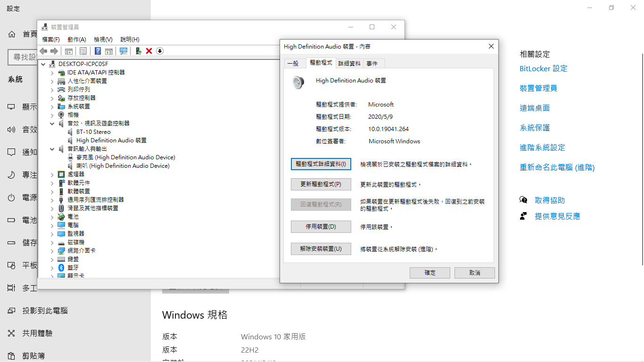Open the 檢視 menu in Device Manager
Viewport: 644px width, 362px height.
point(103,39)
